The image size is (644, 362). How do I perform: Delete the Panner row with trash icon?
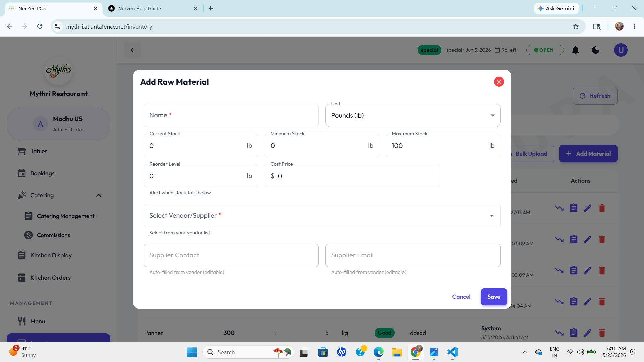(602, 333)
